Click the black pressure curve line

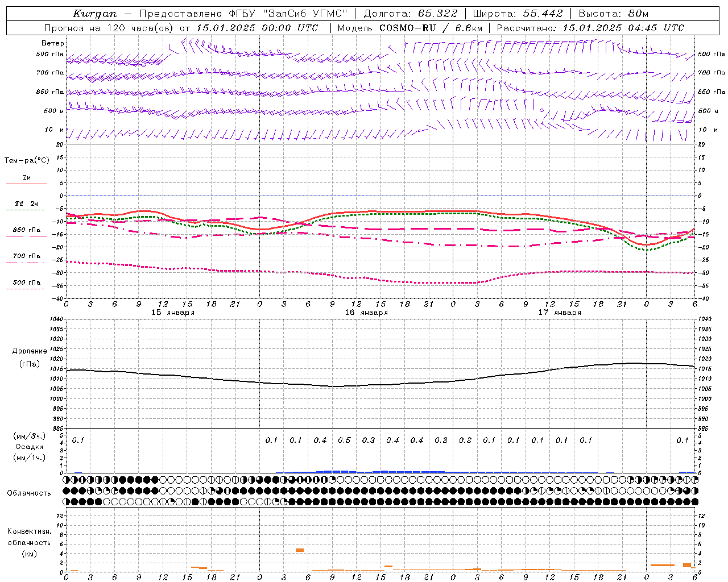tap(380, 385)
